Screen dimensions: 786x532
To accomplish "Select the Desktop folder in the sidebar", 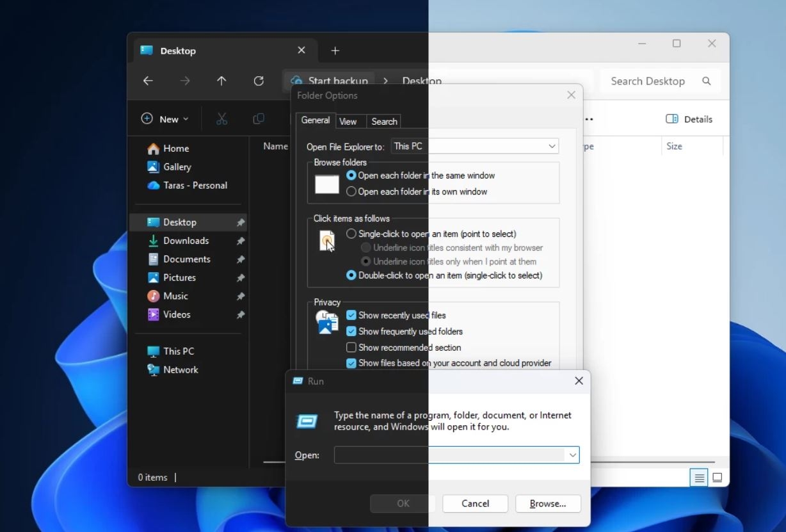I will (188, 222).
